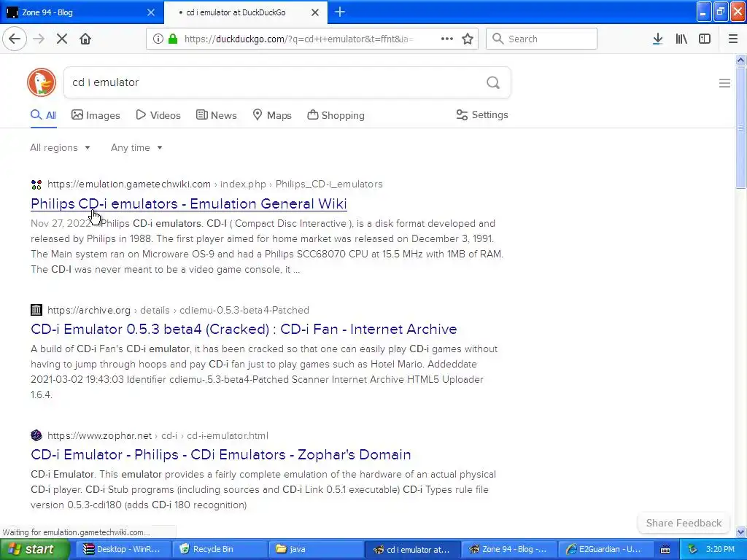The image size is (747, 560).
Task: Click the green tray icon beside the clock
Action: click(x=692, y=549)
